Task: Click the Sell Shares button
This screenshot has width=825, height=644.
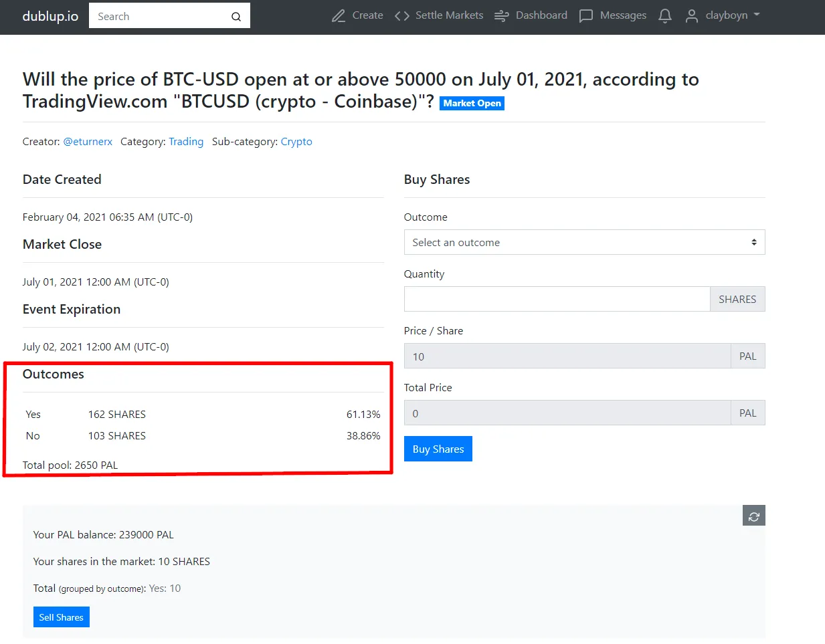Action: tap(61, 617)
